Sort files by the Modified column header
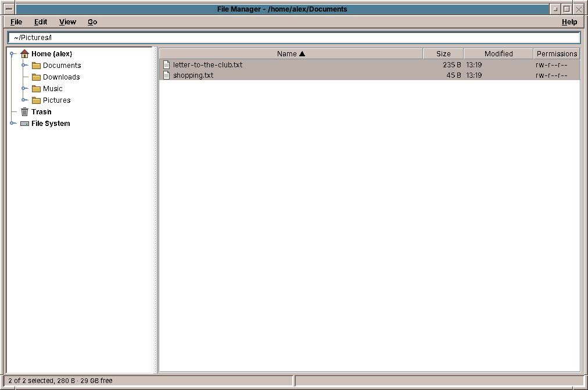Image resolution: width=588 pixels, height=390 pixels. pos(499,53)
